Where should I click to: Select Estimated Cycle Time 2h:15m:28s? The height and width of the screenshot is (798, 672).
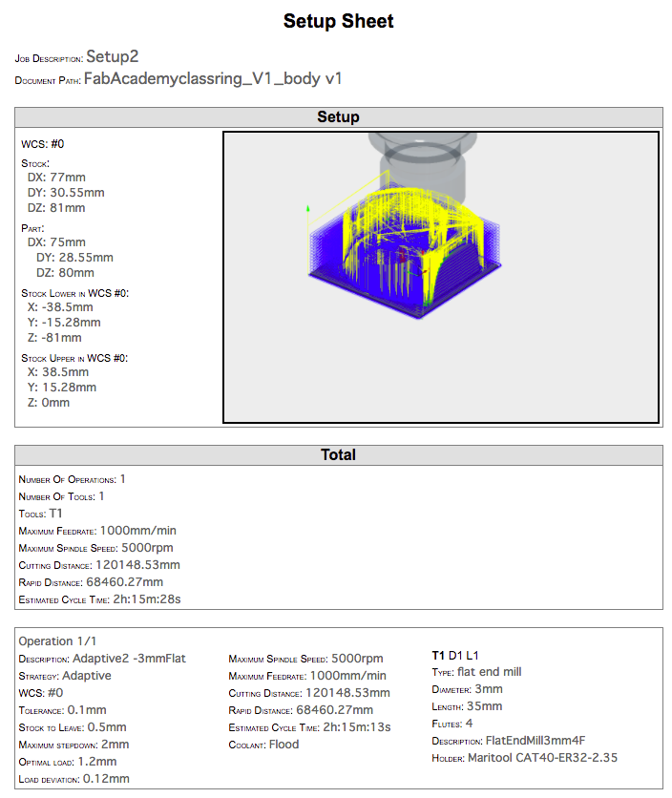[x=100, y=599]
